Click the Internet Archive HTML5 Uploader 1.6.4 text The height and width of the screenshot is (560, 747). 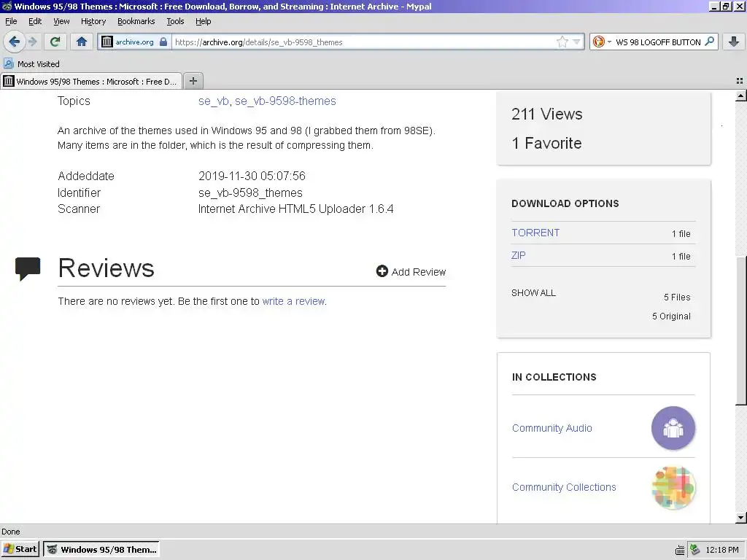[x=296, y=209]
